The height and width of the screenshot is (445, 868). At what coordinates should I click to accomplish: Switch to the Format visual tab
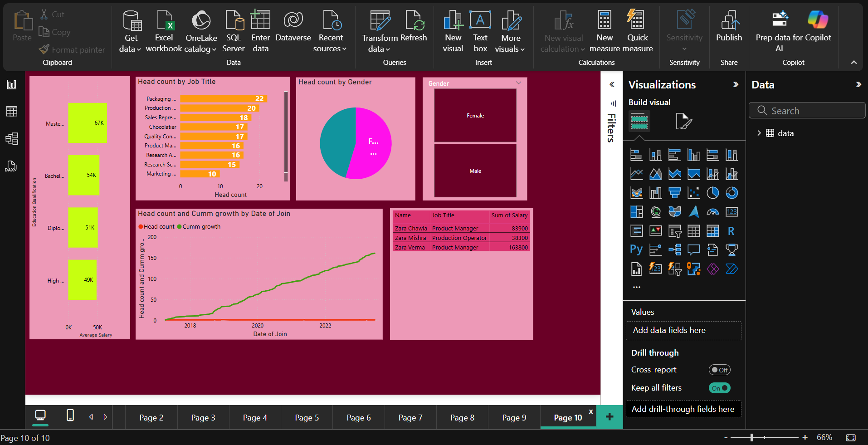(683, 122)
